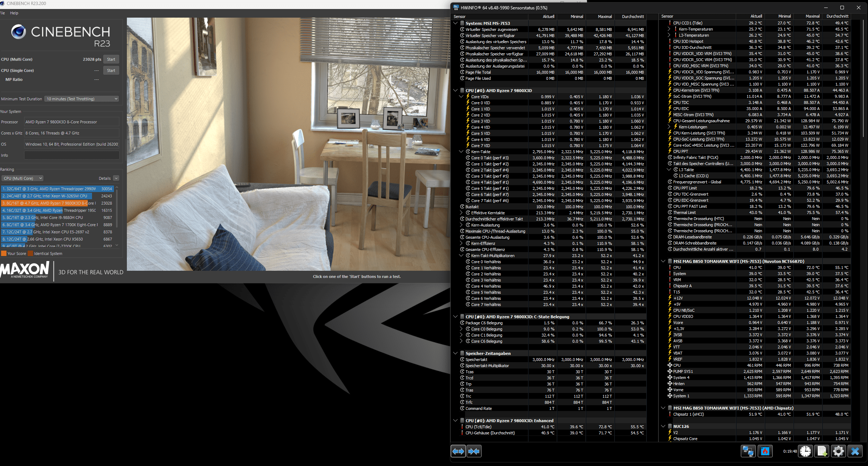Collapse the System: MSI MS-7E53 group
868x466 pixels.
pyautogui.click(x=455, y=23)
